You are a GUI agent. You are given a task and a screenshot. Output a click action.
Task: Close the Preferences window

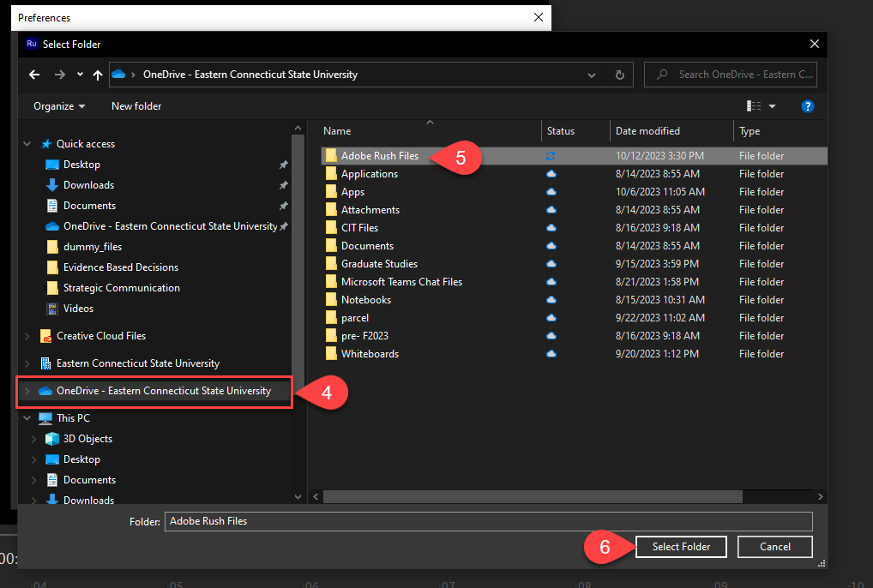click(x=539, y=17)
